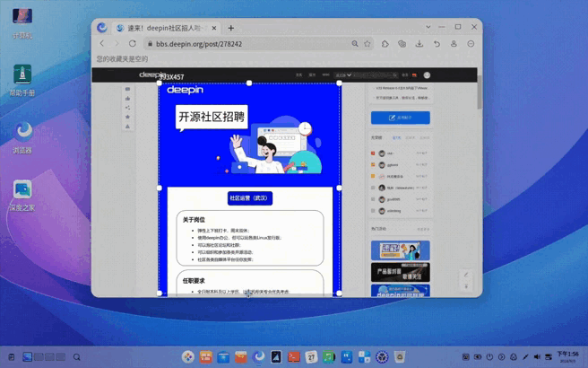The width and height of the screenshot is (588, 368).
Task: Click the page vertical scrollbar thumb
Action: click(480, 92)
